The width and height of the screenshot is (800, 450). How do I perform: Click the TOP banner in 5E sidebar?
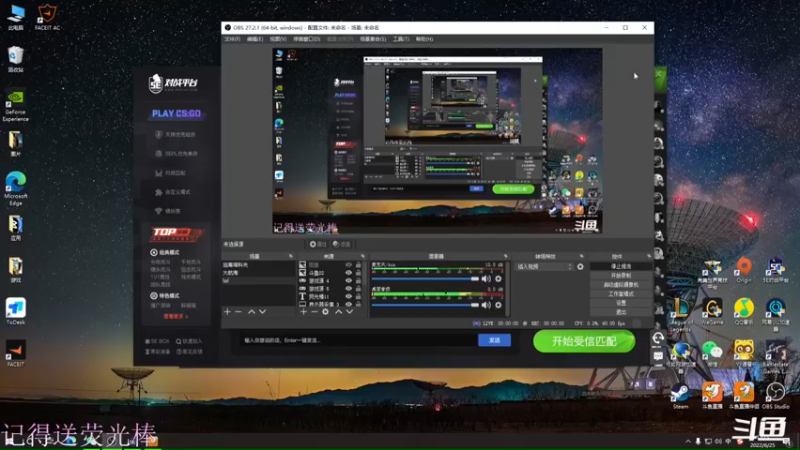point(176,234)
